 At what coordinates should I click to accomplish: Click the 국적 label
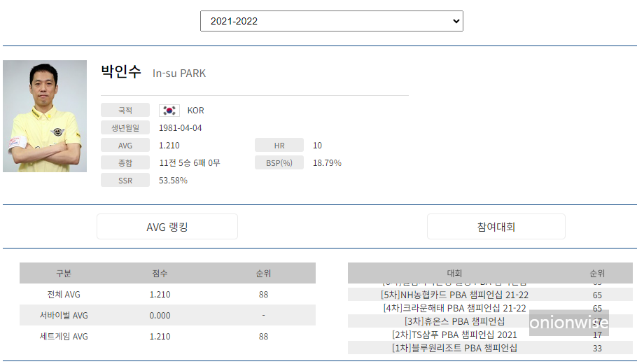point(125,111)
